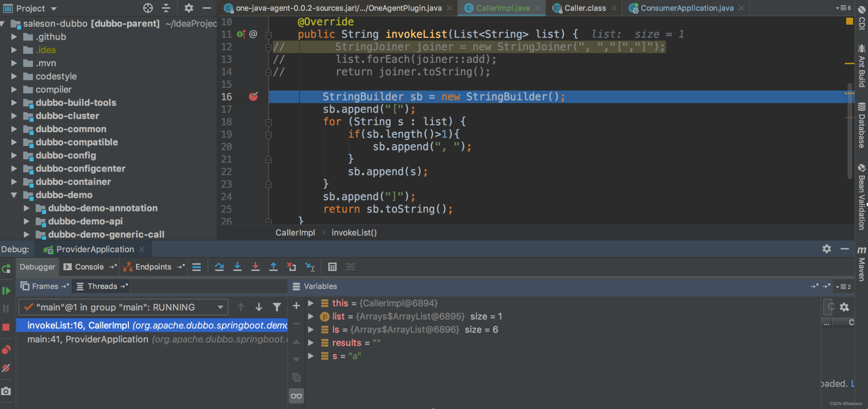Open the Endpoints tab
This screenshot has width=868, height=409.
(x=153, y=267)
